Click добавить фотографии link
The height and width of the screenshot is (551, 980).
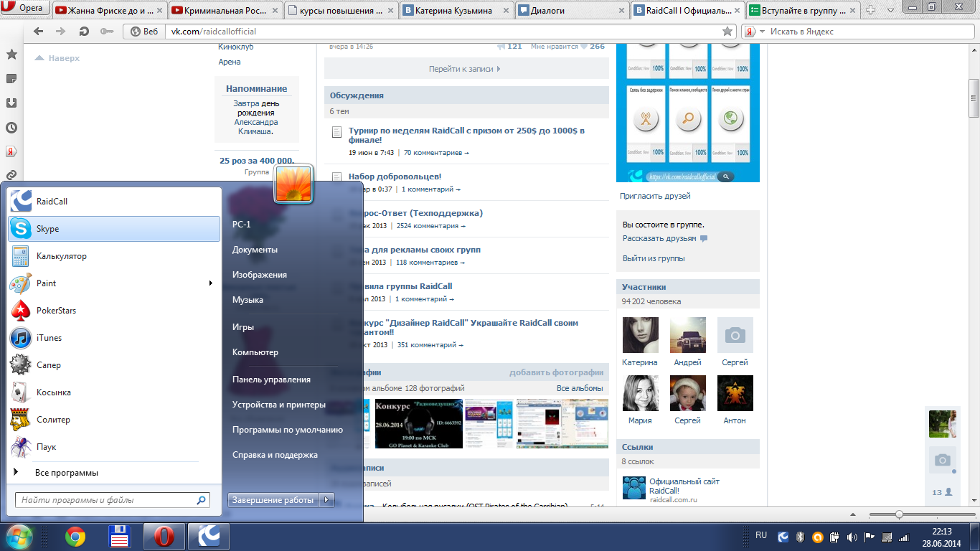tap(557, 372)
